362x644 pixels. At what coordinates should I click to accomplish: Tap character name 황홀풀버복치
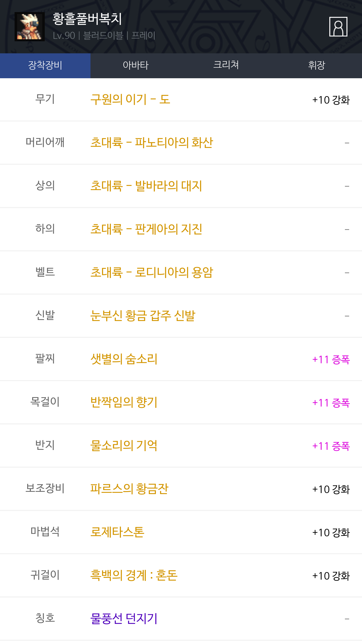tap(87, 19)
